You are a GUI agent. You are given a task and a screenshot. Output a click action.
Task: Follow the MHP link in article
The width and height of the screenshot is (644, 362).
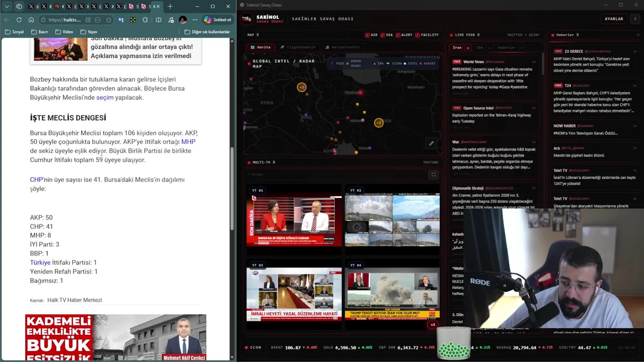pos(188,142)
